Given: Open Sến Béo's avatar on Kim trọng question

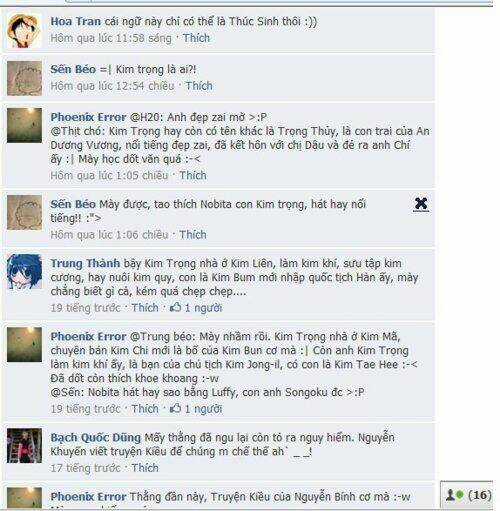Looking at the screenshot, I should [x=25, y=78].
